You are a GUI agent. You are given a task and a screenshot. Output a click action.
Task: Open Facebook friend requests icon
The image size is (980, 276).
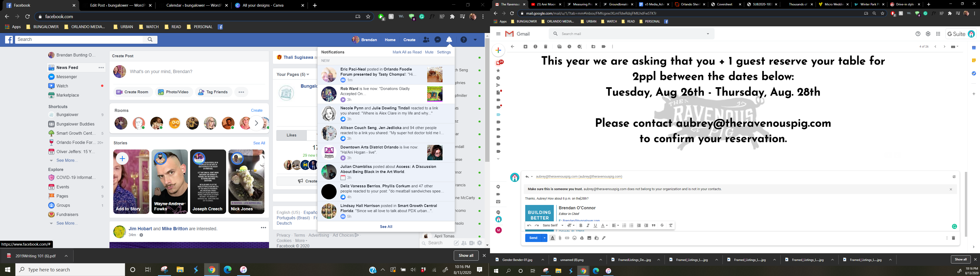point(426,40)
